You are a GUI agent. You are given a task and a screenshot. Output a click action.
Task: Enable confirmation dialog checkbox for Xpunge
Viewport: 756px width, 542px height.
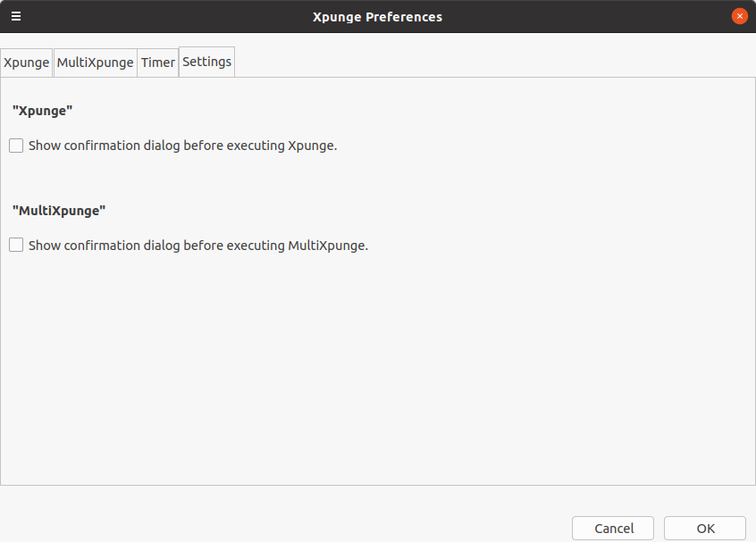tap(16, 146)
